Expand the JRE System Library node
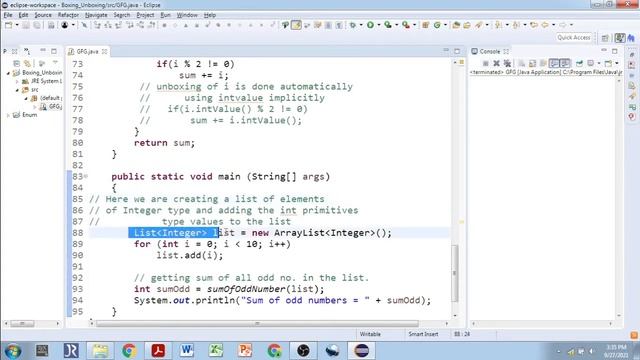The image size is (640, 360). pos(18,82)
